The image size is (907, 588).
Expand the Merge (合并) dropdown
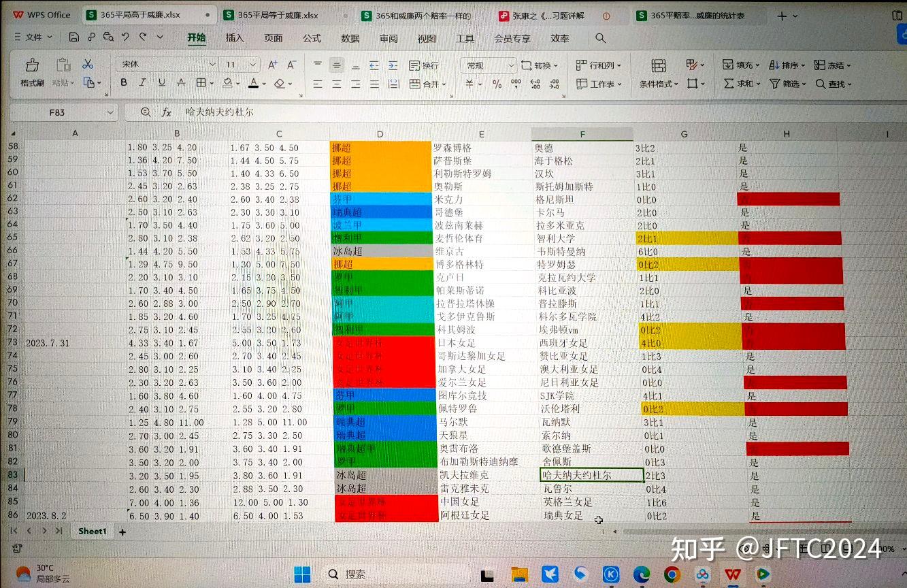[444, 84]
